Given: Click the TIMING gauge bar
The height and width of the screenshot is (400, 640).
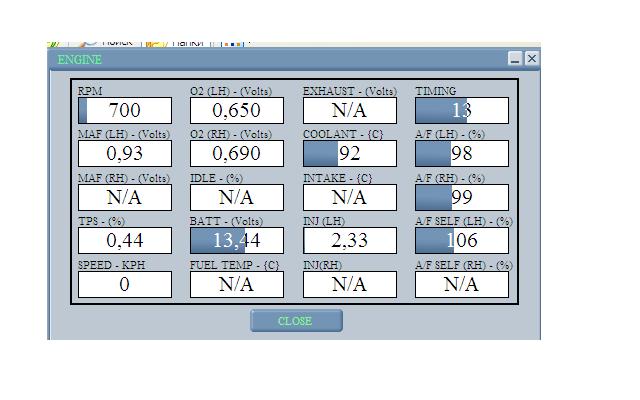Looking at the screenshot, I should tap(461, 110).
